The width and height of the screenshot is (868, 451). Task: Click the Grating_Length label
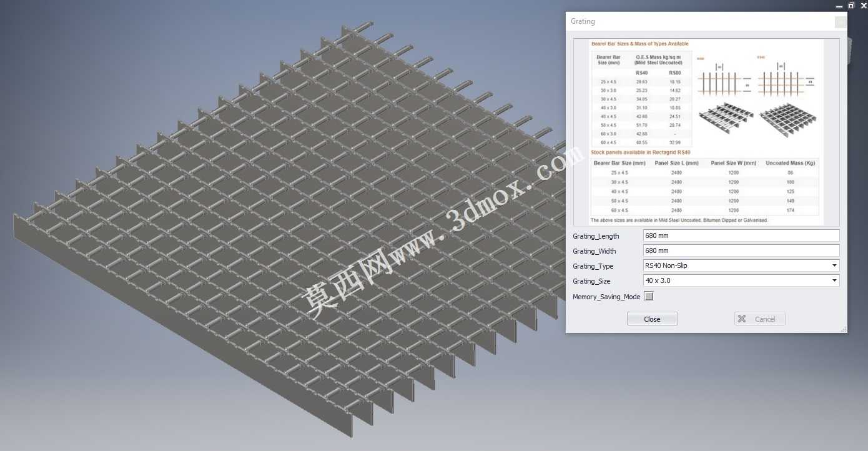pyautogui.click(x=596, y=236)
